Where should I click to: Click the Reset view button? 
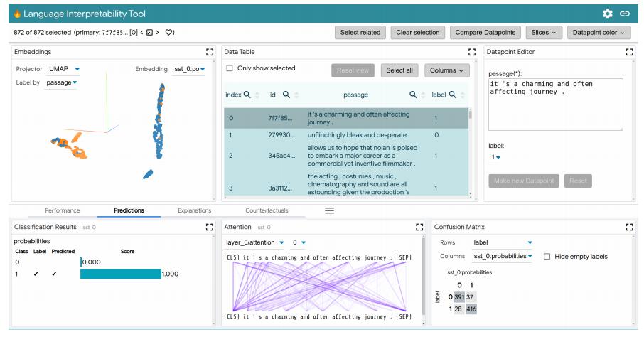click(353, 70)
